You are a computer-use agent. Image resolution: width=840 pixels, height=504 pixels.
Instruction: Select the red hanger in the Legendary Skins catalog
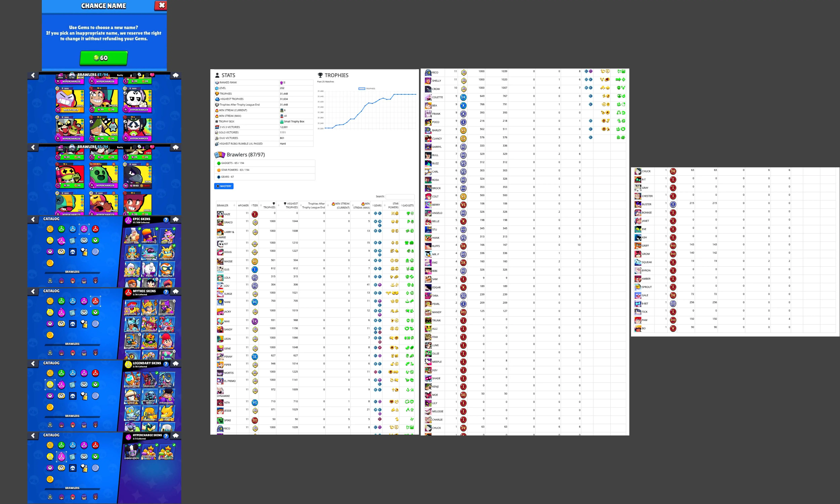95,373
